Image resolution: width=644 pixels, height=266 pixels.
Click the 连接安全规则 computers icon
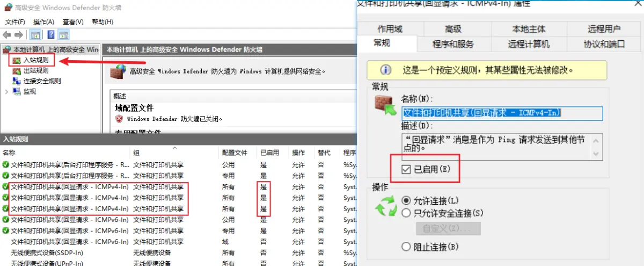pyautogui.click(x=17, y=81)
